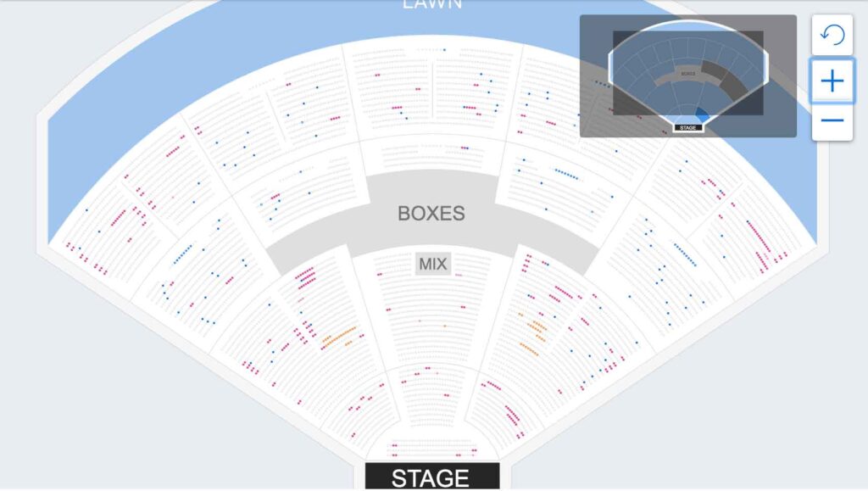Reset the seat map view

(x=832, y=36)
